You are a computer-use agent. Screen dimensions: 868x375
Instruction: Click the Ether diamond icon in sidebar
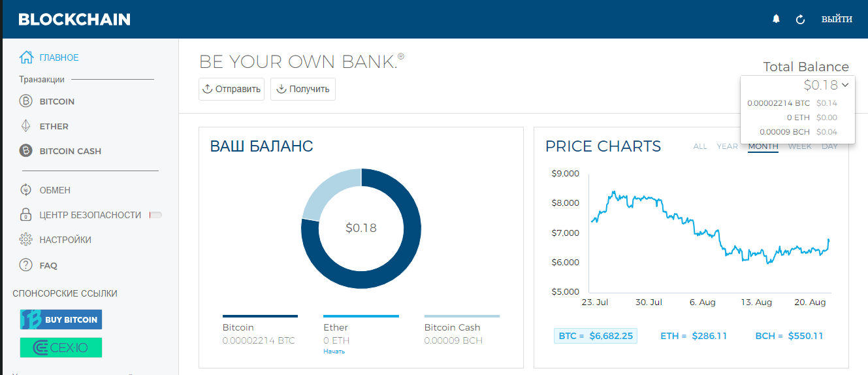[x=26, y=126]
